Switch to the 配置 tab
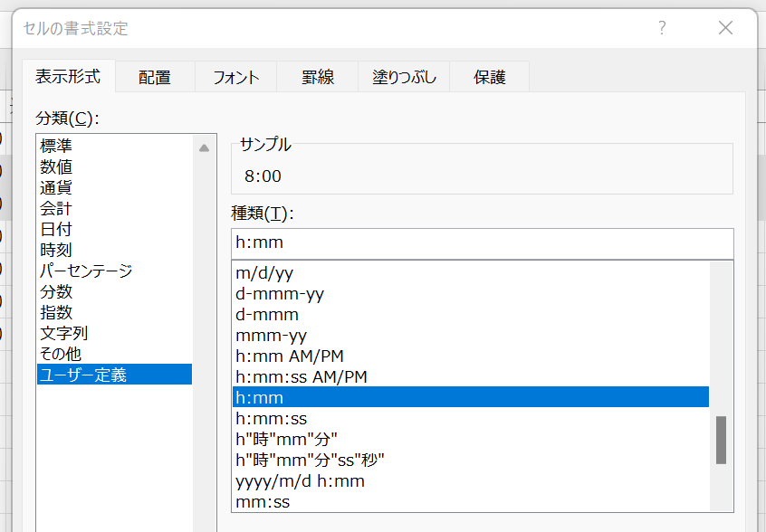The image size is (766, 532). point(155,77)
